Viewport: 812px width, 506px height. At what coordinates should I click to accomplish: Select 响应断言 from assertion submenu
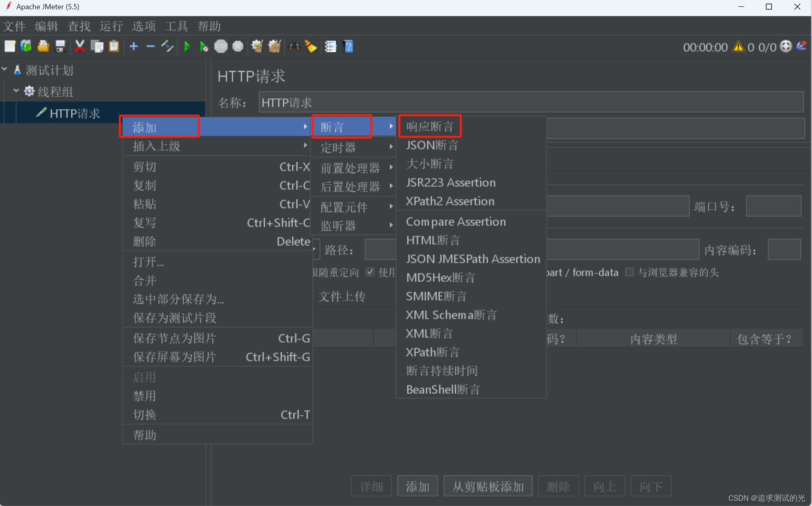coord(429,126)
